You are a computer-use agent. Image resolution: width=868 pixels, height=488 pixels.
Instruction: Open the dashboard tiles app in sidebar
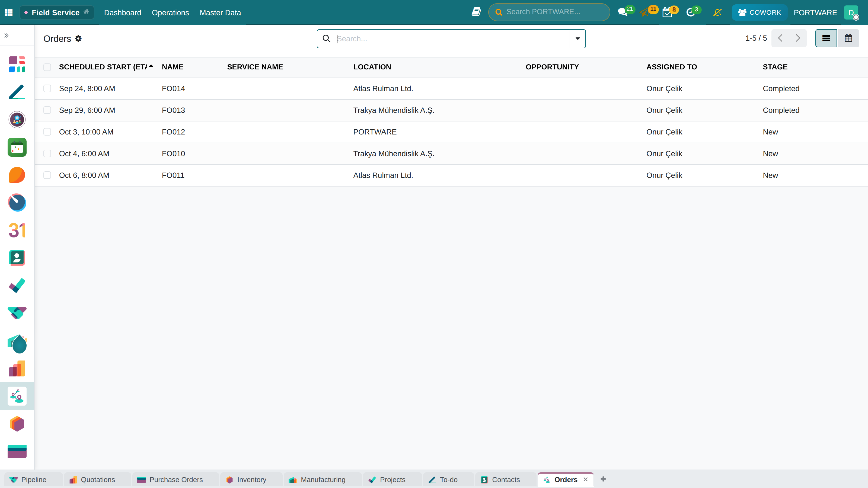click(17, 64)
